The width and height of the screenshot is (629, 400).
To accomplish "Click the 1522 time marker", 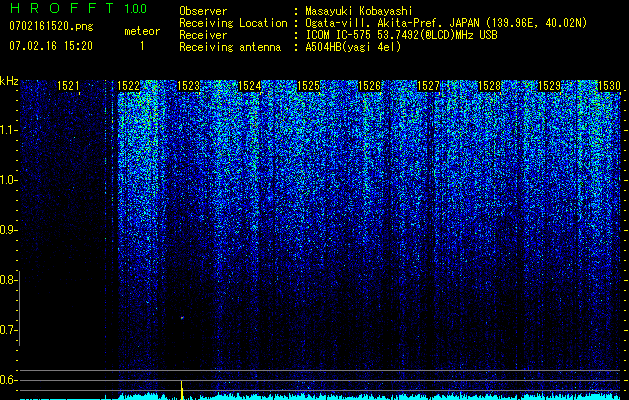I will coord(128,86).
